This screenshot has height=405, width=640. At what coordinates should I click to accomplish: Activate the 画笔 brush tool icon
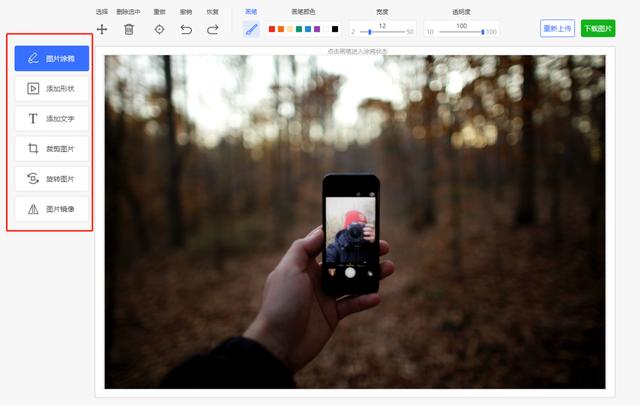point(251,29)
